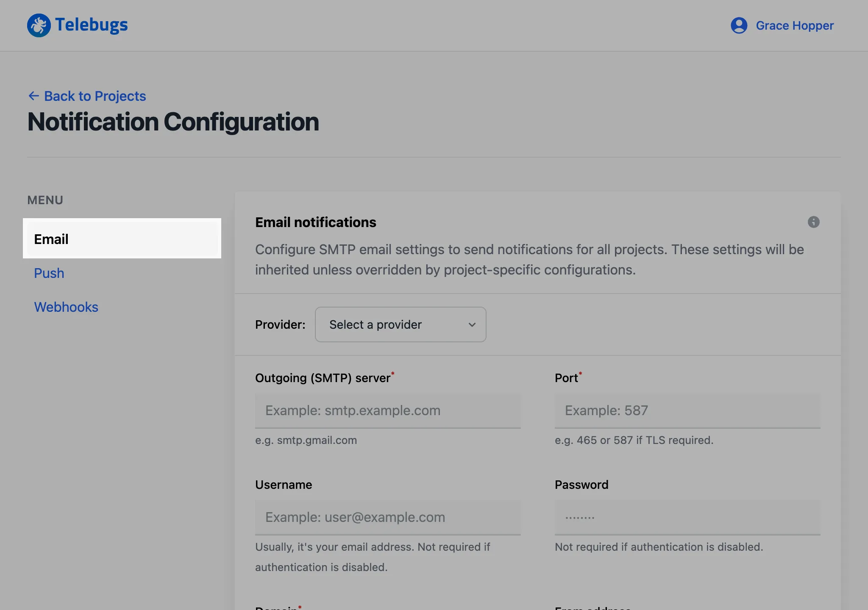Click the info icon beside Email notifications

coord(813,222)
